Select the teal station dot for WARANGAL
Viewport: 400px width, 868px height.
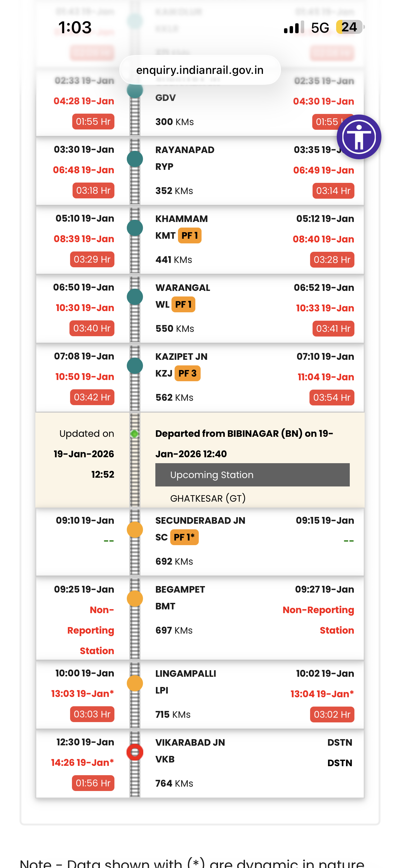pos(134,297)
